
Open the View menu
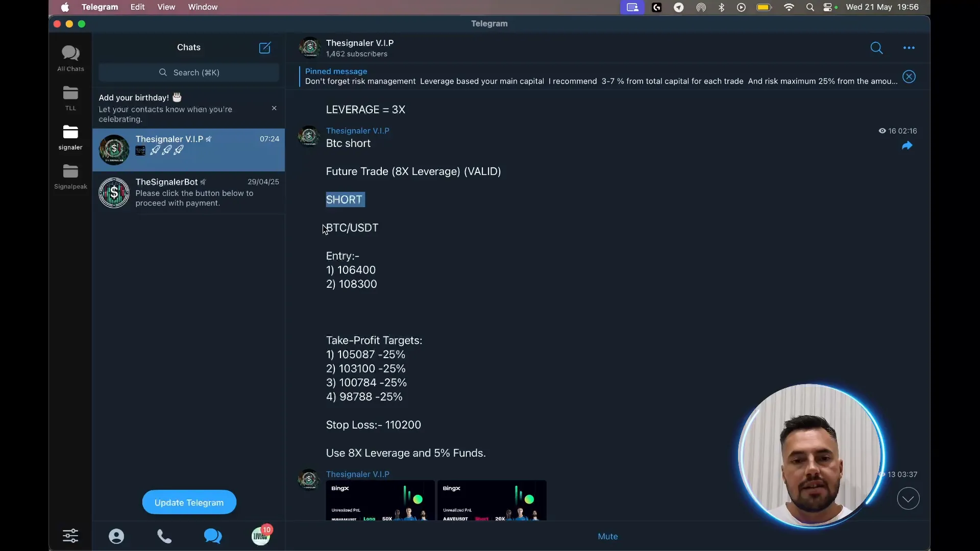tap(166, 7)
